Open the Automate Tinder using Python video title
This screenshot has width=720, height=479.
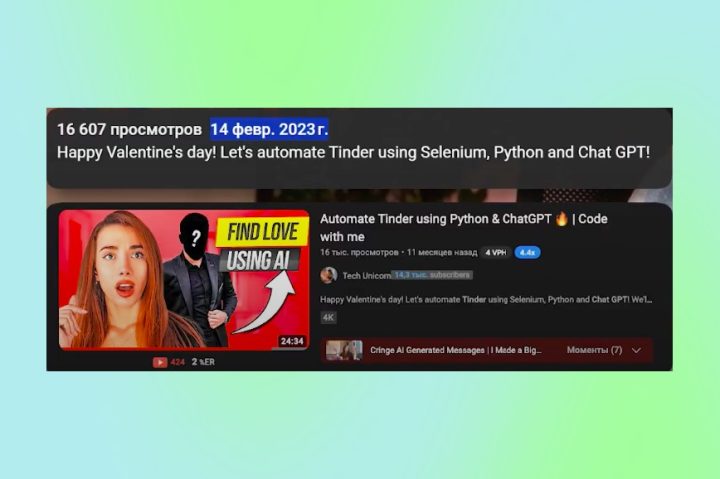click(x=464, y=228)
